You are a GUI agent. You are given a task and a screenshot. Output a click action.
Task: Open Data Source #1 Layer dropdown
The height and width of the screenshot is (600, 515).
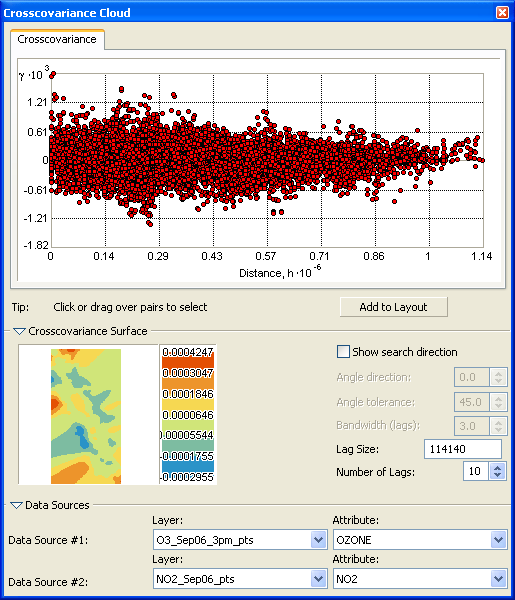click(318, 540)
